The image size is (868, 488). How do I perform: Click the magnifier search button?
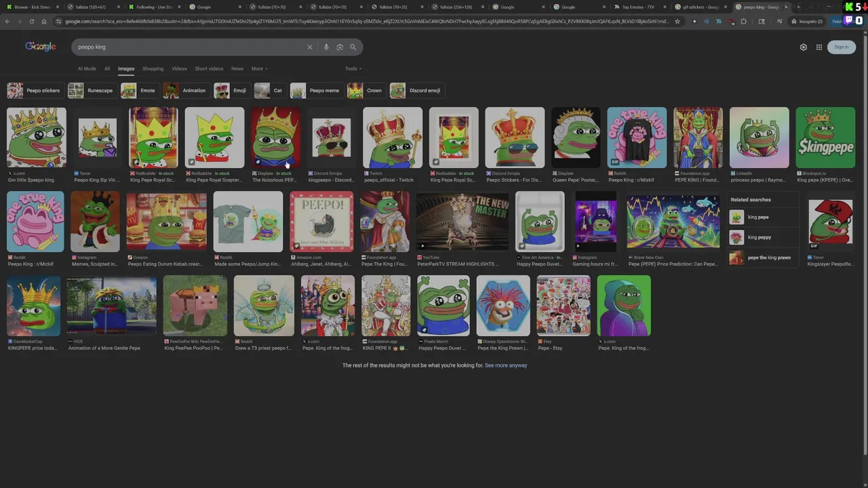353,47
